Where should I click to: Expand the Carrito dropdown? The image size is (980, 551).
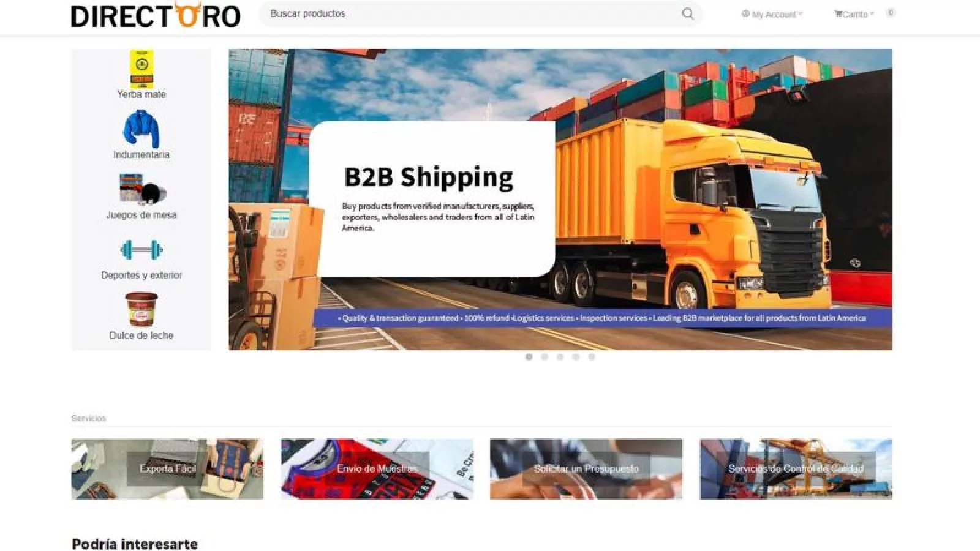click(x=854, y=14)
